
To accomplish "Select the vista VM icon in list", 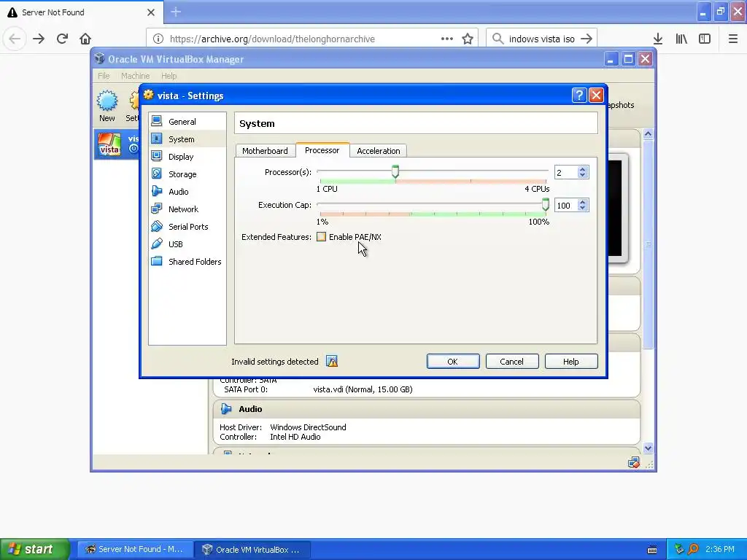I will 109,144.
